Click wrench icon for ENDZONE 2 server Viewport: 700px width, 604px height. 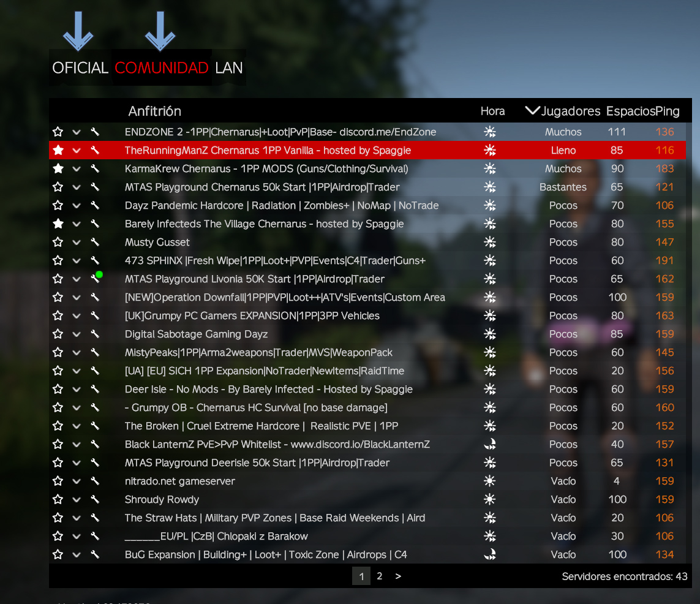95,132
